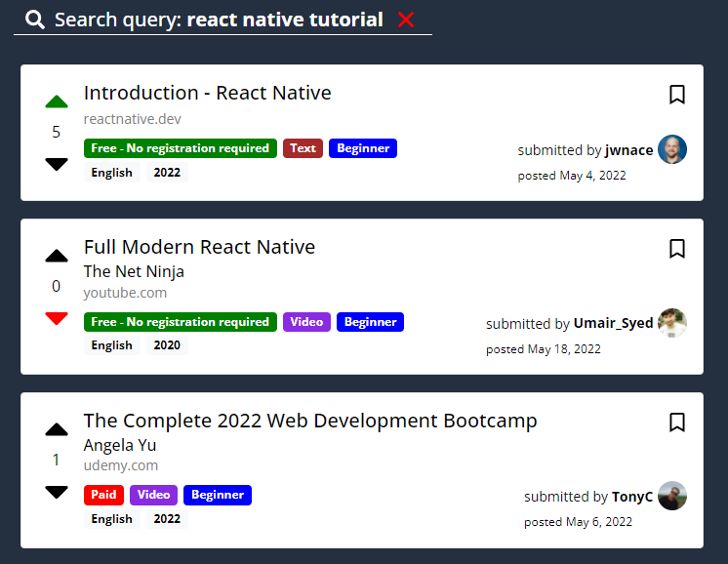The height and width of the screenshot is (564, 728).
Task: Click the react native tutorial search field
Action: [222, 20]
